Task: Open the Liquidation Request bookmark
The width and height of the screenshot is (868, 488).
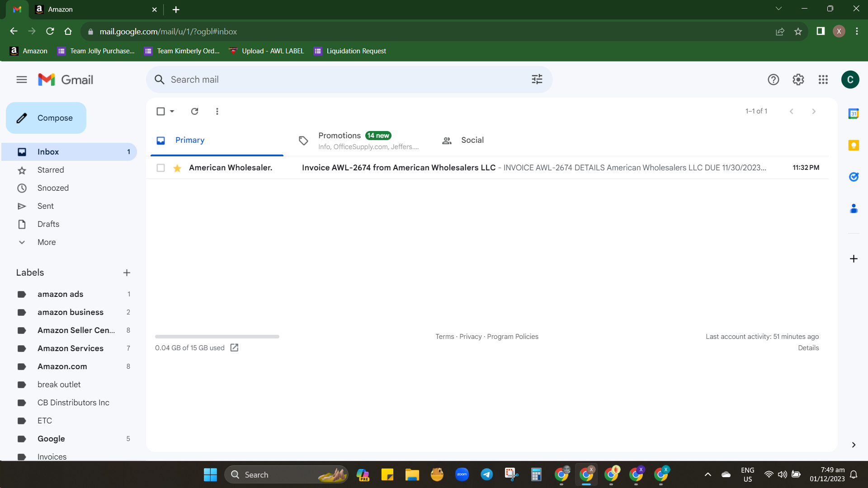Action: [x=350, y=51]
